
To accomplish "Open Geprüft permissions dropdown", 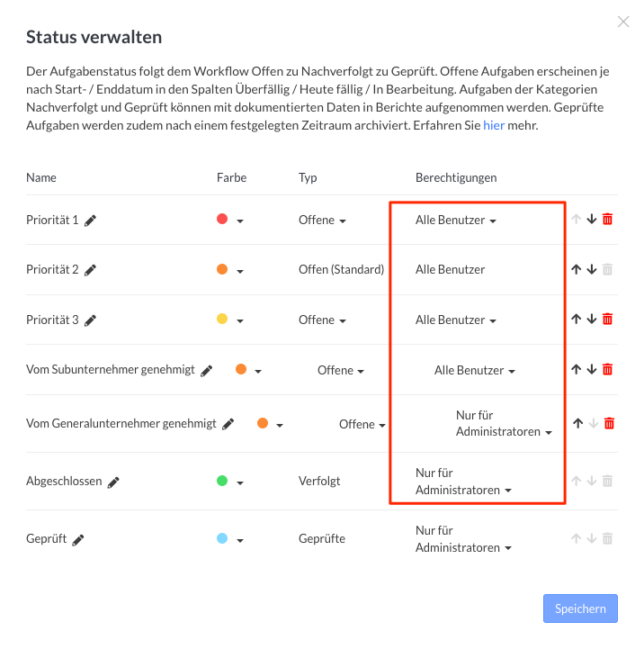I will pyautogui.click(x=462, y=540).
